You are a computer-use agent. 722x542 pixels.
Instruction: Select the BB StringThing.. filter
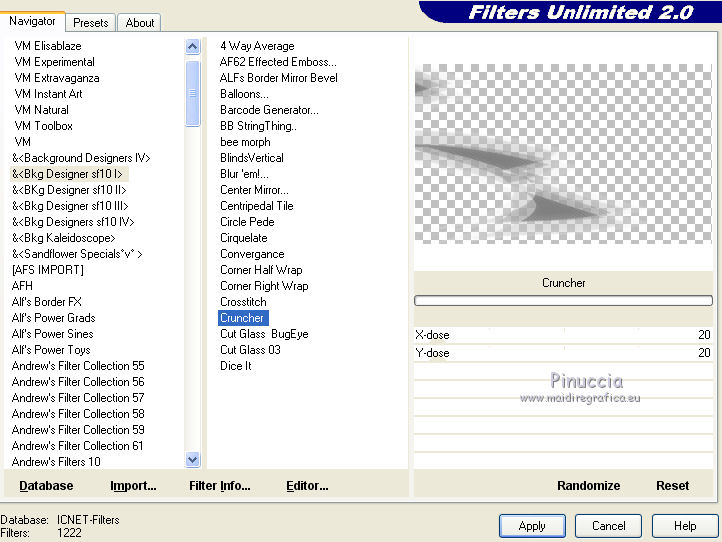[x=258, y=126]
